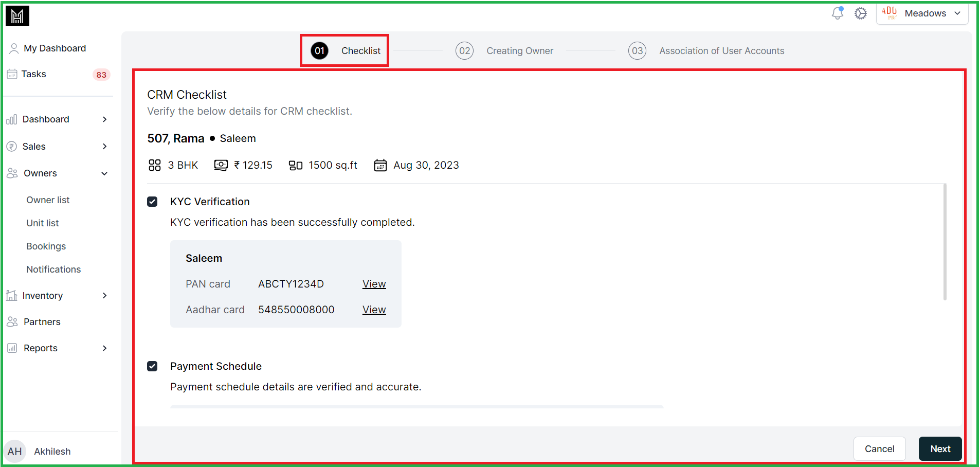Screen dimensions: 980x467
Task: Uncheck the Payment Schedule checkbox
Action: pyautogui.click(x=152, y=366)
